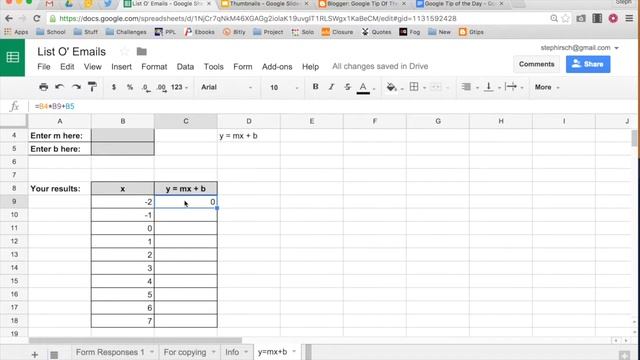Screen dimensions: 640x360
Task: Open the Form menu
Action: tap(242, 67)
